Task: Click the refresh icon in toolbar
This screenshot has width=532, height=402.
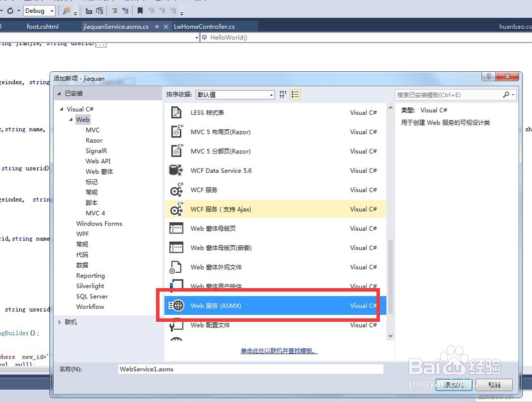Action: 10,11
